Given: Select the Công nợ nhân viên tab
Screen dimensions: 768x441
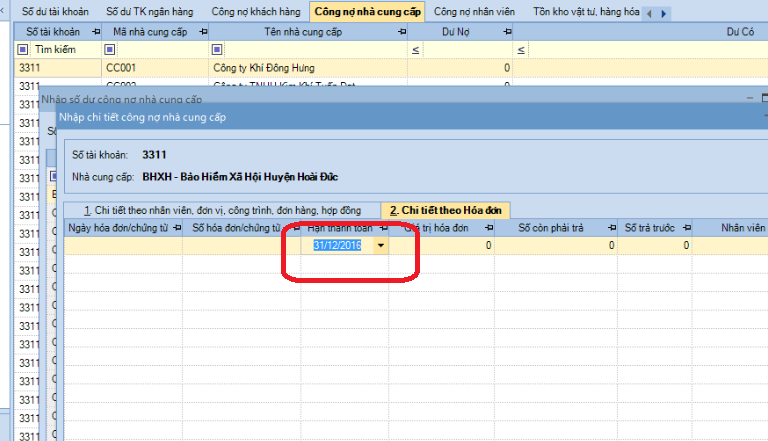Looking at the screenshot, I should [474, 12].
